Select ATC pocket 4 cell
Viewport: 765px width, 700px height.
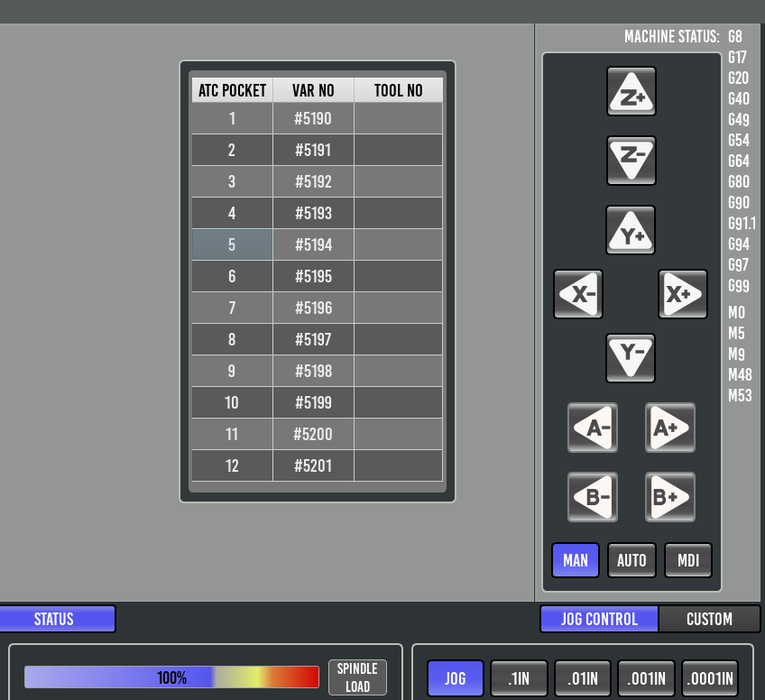[232, 213]
